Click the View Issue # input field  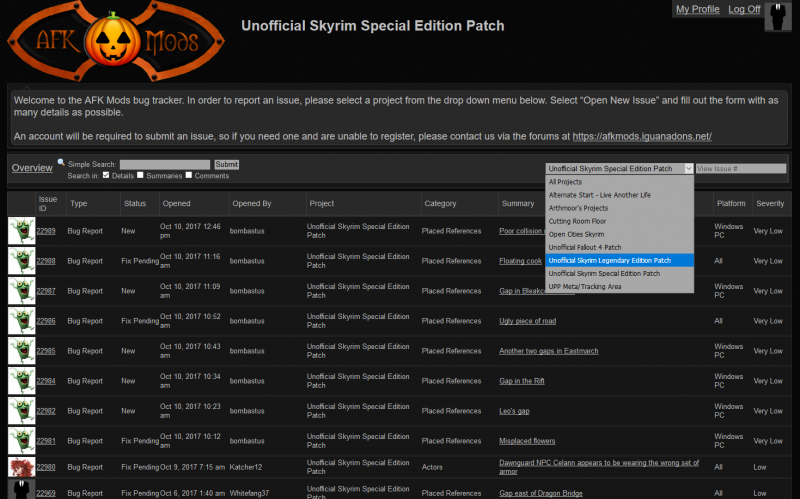pos(741,168)
